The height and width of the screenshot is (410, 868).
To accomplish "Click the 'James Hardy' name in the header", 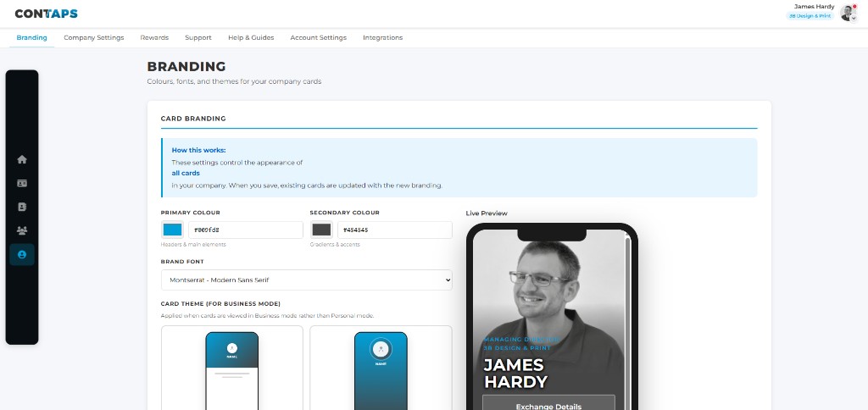I will coord(814,7).
